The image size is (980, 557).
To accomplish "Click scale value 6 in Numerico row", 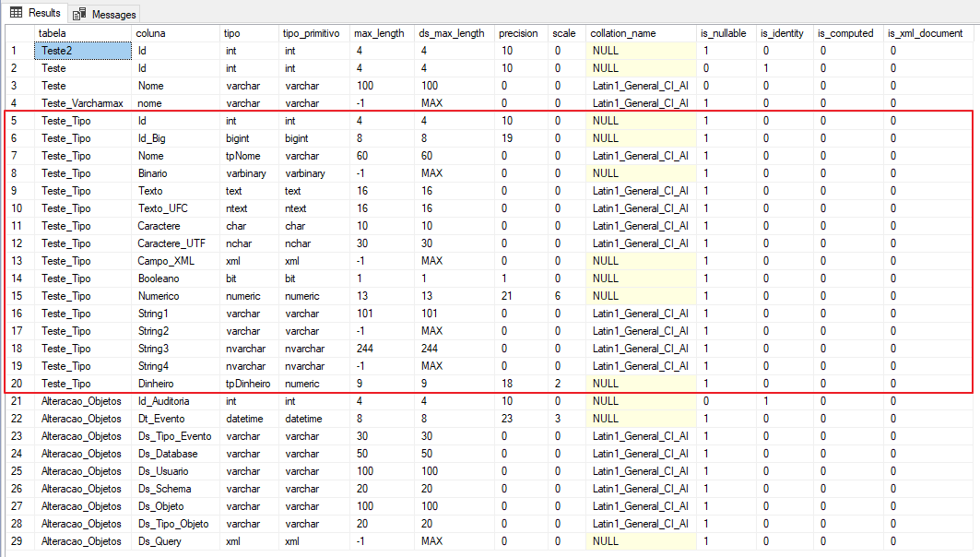I will click(567, 296).
